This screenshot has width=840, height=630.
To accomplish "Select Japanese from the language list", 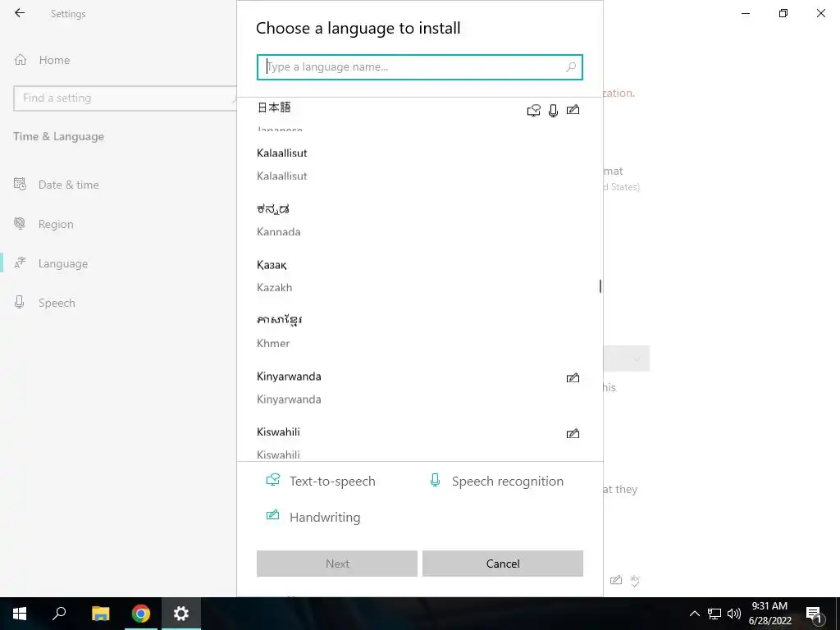I will (419, 115).
